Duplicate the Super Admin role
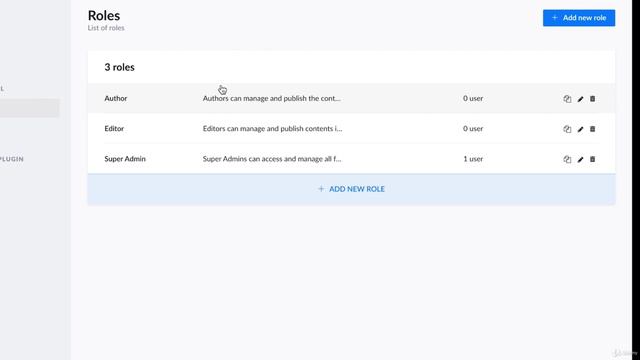The height and width of the screenshot is (360, 640). pyautogui.click(x=567, y=159)
